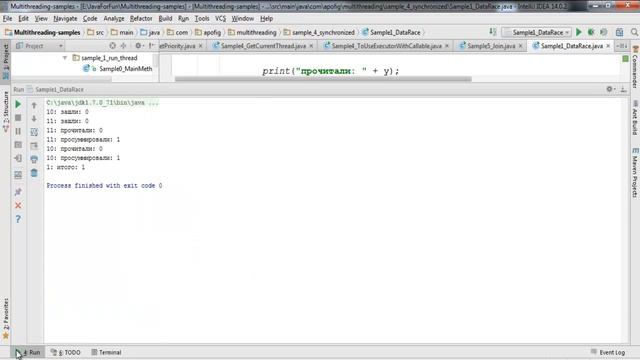The width and height of the screenshot is (640, 360).
Task: Run Sample1_DataRace from main toolbar
Action: click(x=578, y=32)
